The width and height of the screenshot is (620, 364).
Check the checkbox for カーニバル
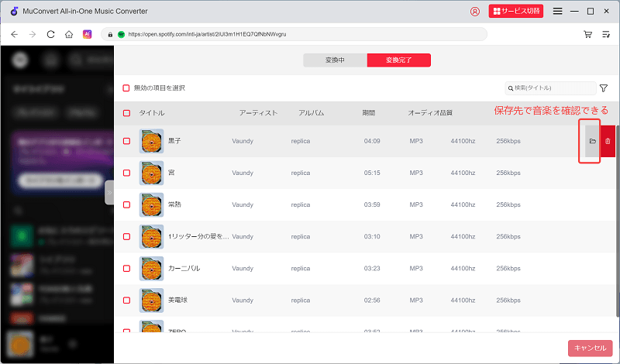[126, 269]
